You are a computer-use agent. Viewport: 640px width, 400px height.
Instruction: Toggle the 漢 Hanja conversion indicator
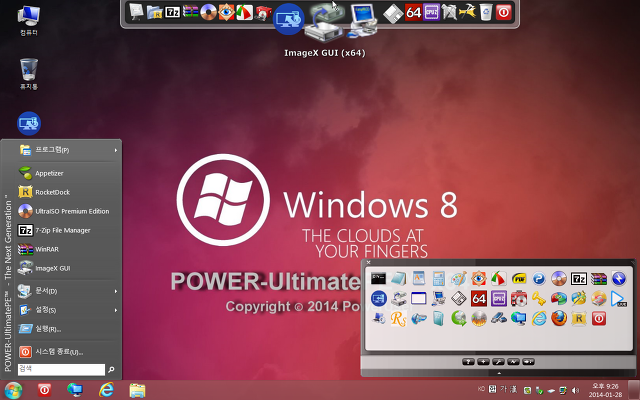click(x=513, y=389)
